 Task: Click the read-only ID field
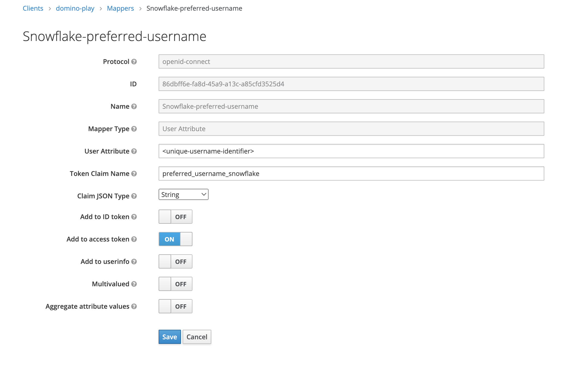tap(351, 84)
